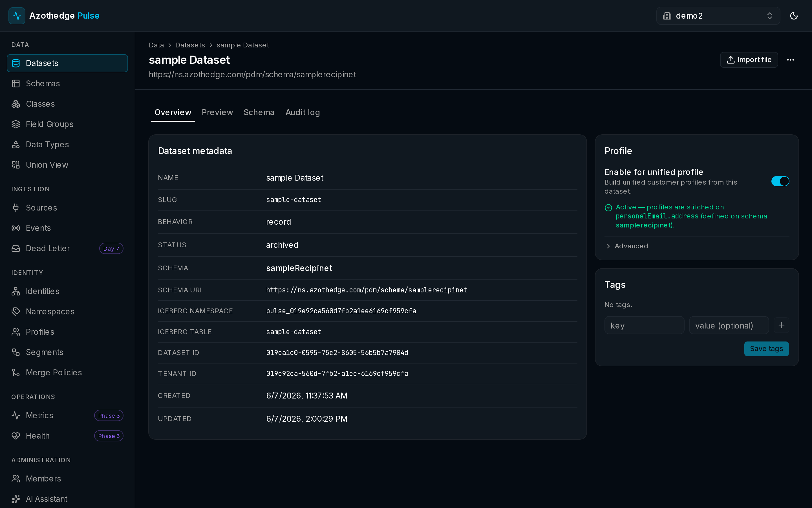Click the header schema URL under title
This screenshot has width=812, height=508.
(x=252, y=75)
